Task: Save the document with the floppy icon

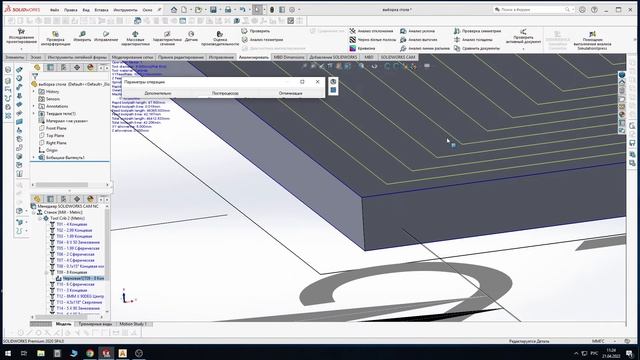Action: pyautogui.click(x=213, y=9)
